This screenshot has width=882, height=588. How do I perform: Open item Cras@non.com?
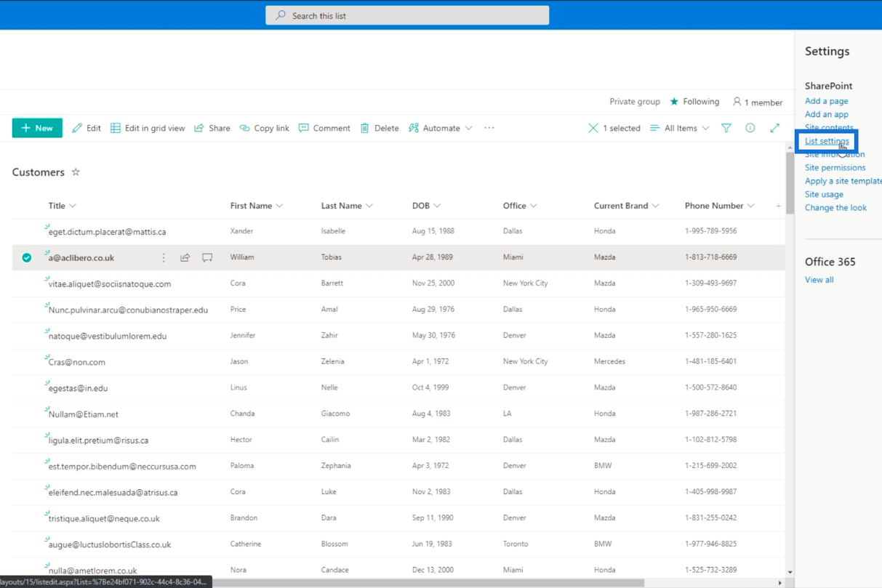tap(77, 362)
